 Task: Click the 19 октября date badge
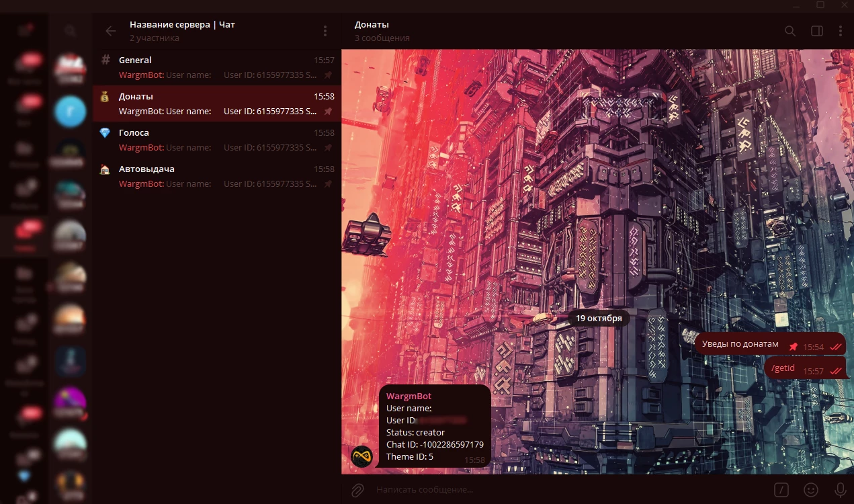point(598,318)
